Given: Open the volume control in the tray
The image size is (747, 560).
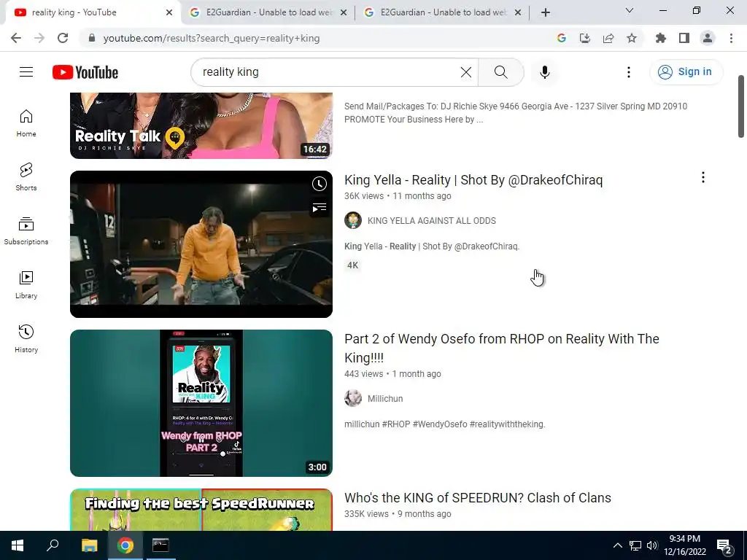Looking at the screenshot, I should click(652, 545).
